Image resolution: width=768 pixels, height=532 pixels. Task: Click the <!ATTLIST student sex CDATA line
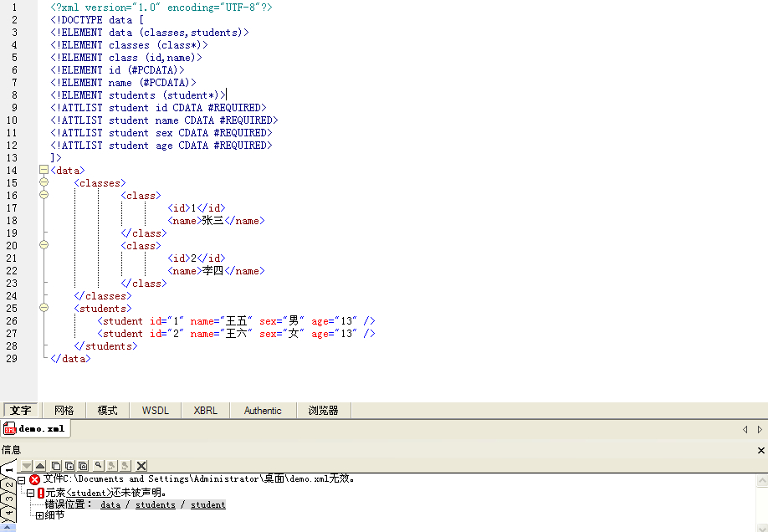tap(161, 133)
